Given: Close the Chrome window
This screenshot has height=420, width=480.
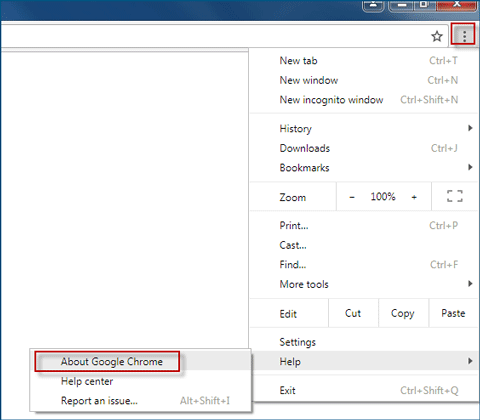Looking at the screenshot, I should point(457,5).
